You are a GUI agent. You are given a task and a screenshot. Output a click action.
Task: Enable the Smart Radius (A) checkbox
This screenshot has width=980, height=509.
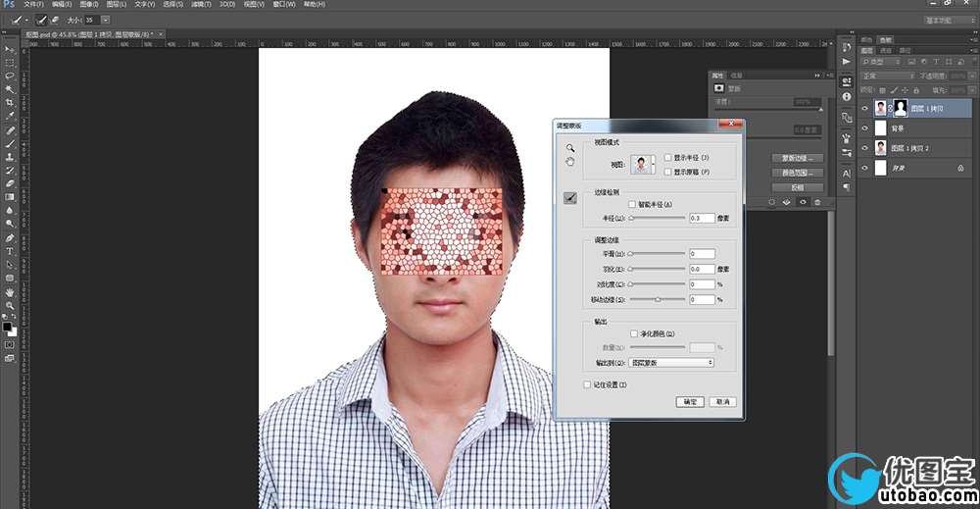pos(632,204)
